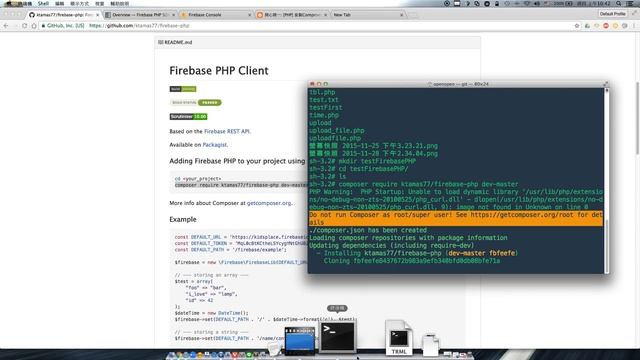Click the build passing badge
Viewport: 640px width, 360px height.
click(183, 89)
